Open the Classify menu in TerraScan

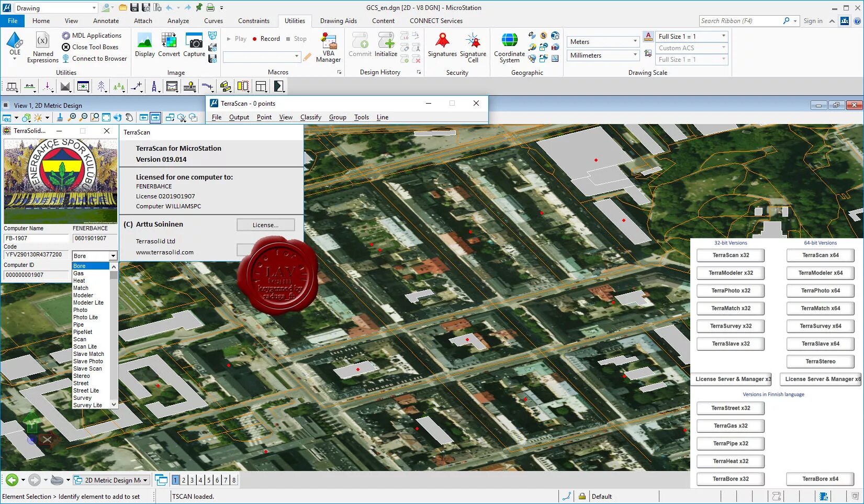pyautogui.click(x=311, y=117)
